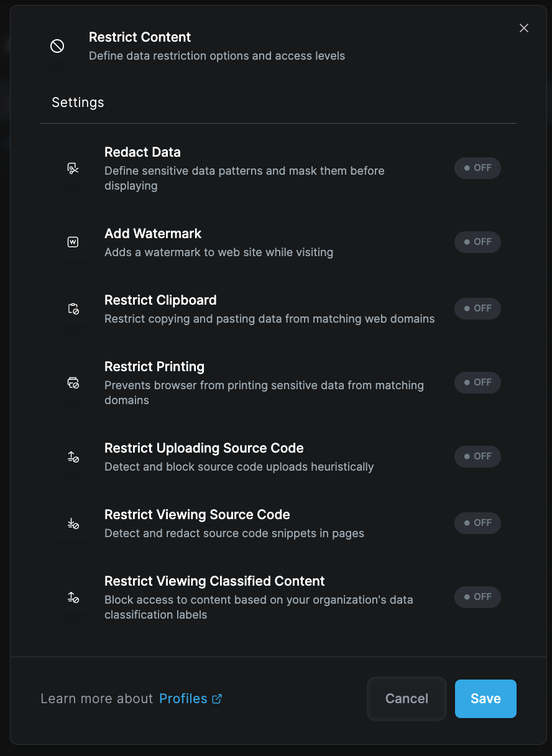Viewport: 552px width, 756px height.
Task: Switch on the Restrict Clipboard toggle
Action: point(477,308)
